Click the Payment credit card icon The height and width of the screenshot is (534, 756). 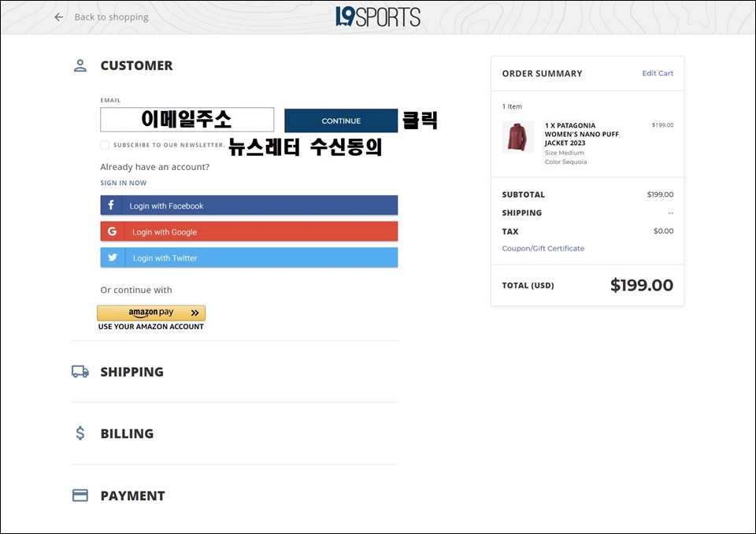(x=80, y=495)
